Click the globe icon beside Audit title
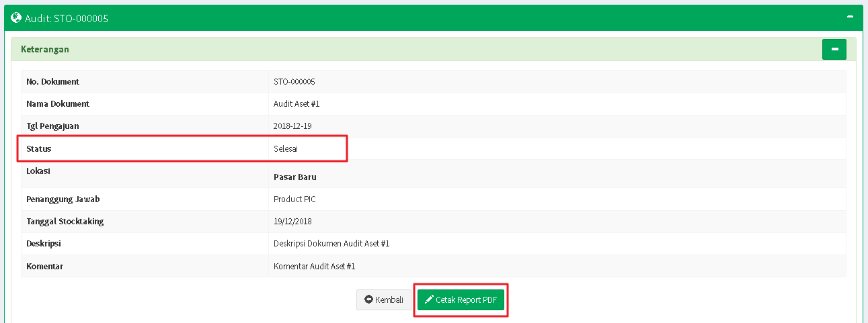868x323 pixels. [x=16, y=18]
